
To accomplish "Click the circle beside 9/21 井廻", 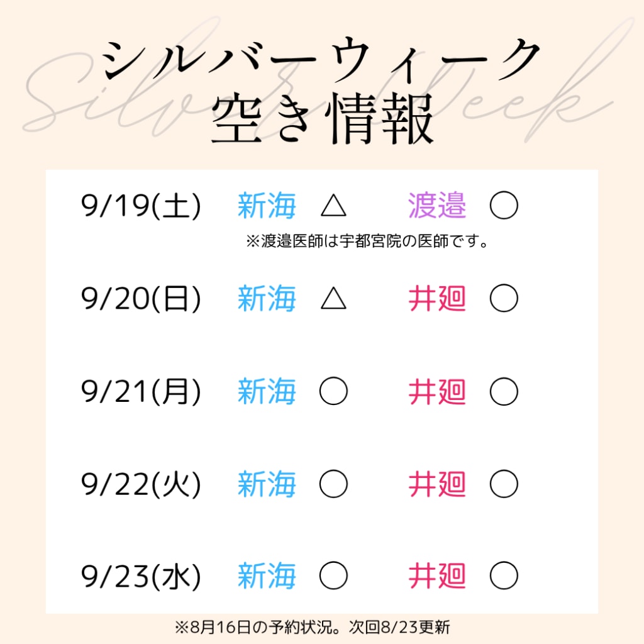I will 504,391.
